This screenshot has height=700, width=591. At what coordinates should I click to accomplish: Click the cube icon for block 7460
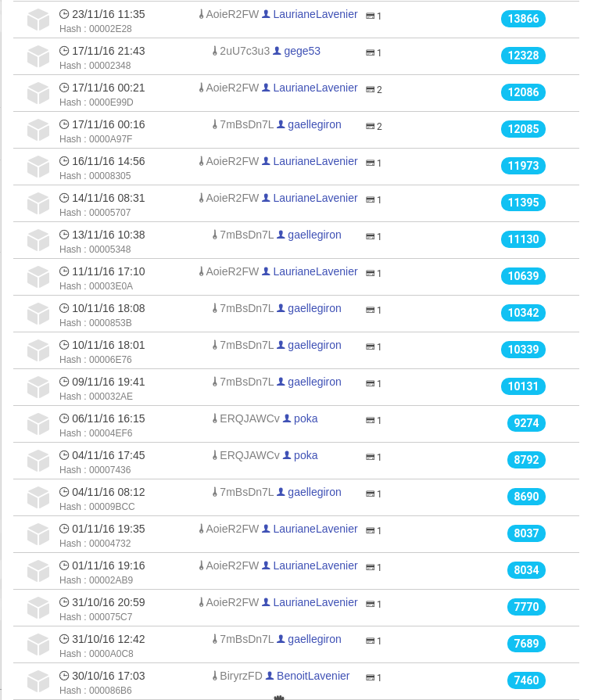pos(38,682)
